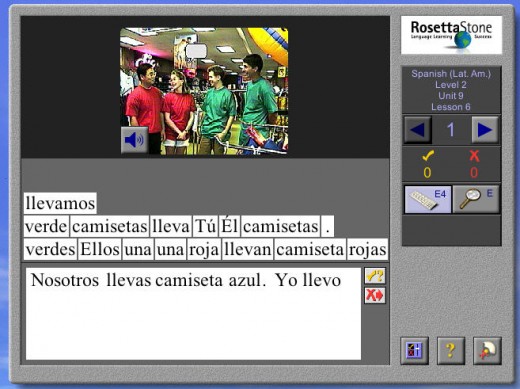This screenshot has height=389, width=520.
Task: Click inside the answer text box
Action: coord(193,313)
